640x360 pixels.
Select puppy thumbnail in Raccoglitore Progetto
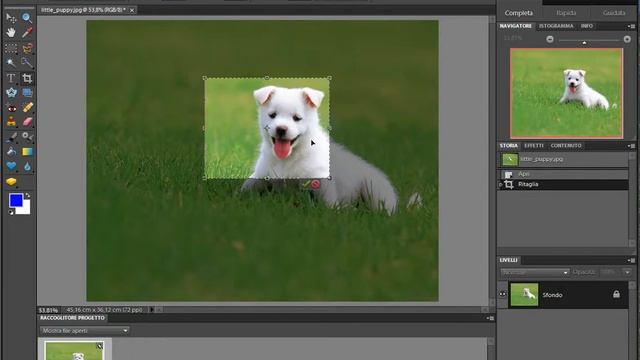click(x=74, y=350)
